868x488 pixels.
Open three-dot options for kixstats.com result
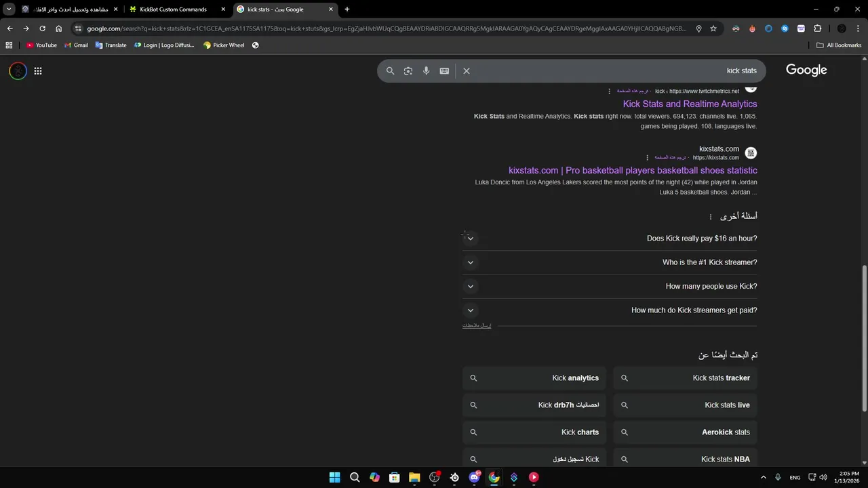coord(647,158)
